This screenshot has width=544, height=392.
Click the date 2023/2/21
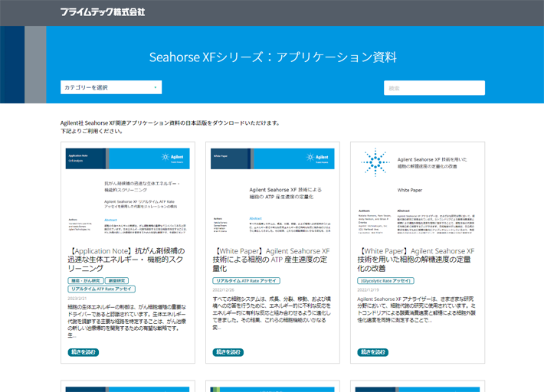(x=77, y=299)
